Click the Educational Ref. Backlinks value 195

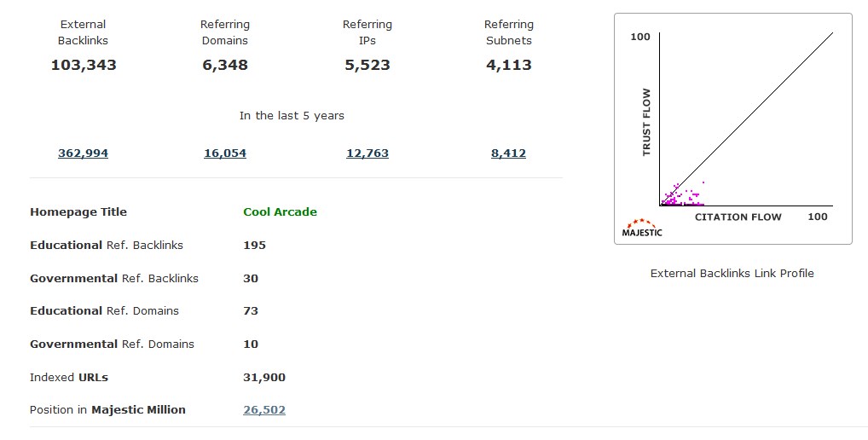click(x=254, y=246)
